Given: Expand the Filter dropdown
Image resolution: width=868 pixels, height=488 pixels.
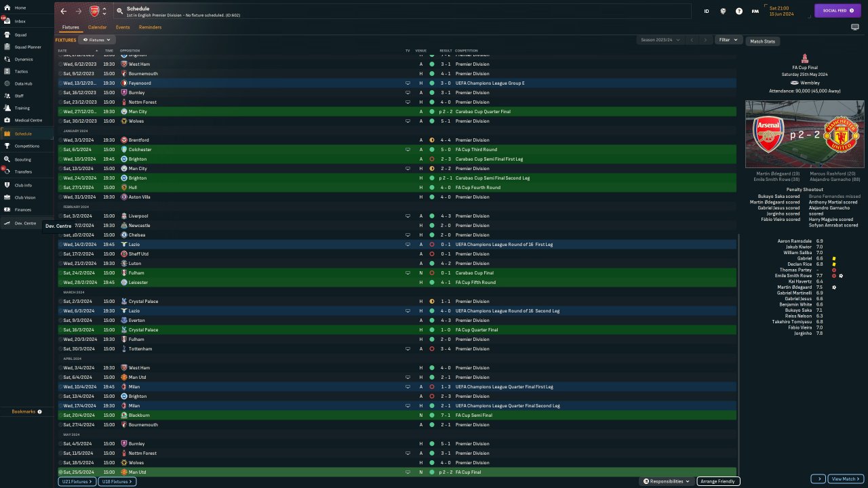Looking at the screenshot, I should pos(728,40).
